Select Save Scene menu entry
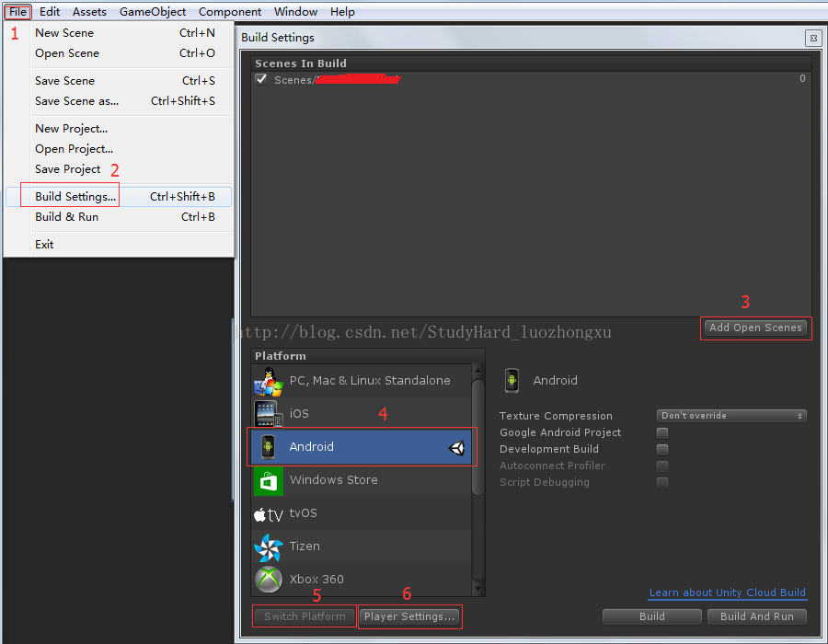828x644 pixels. pos(119,81)
